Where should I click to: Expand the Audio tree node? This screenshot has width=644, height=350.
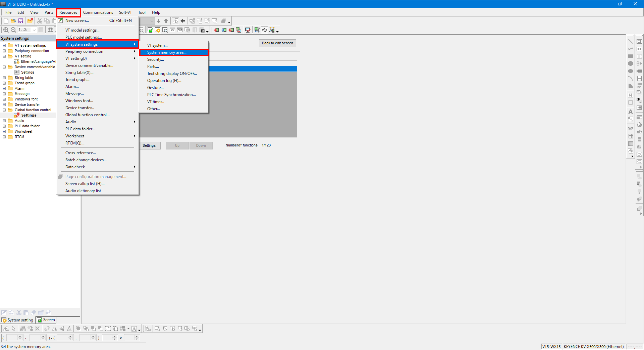(4, 121)
